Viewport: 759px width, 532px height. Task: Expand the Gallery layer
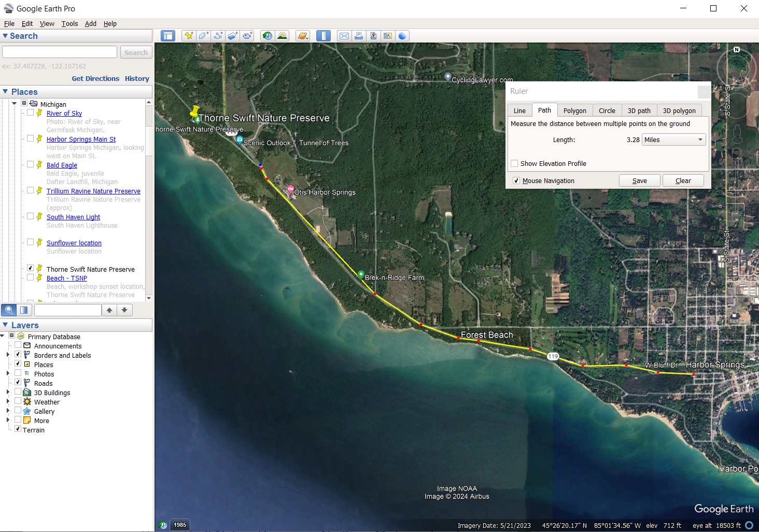(8, 411)
